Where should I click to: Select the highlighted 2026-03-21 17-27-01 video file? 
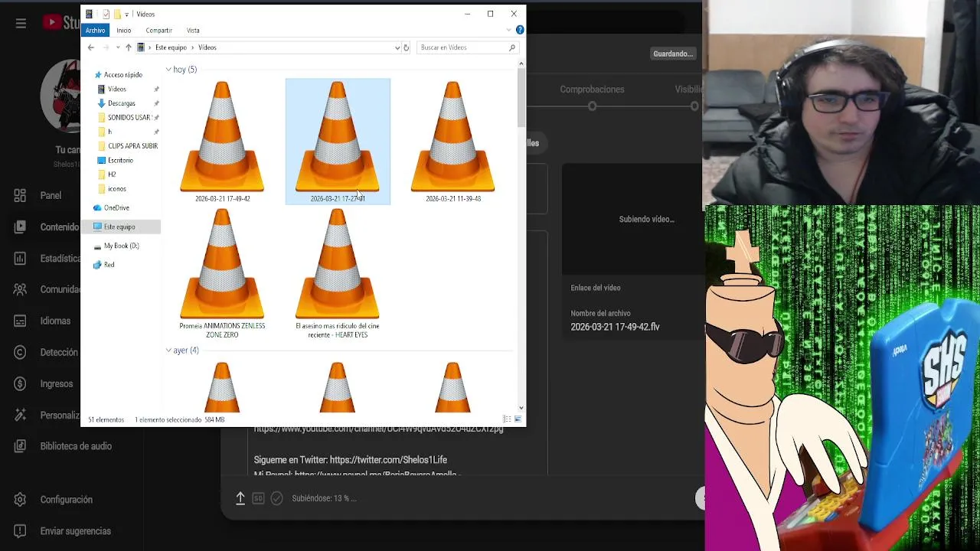(x=338, y=142)
